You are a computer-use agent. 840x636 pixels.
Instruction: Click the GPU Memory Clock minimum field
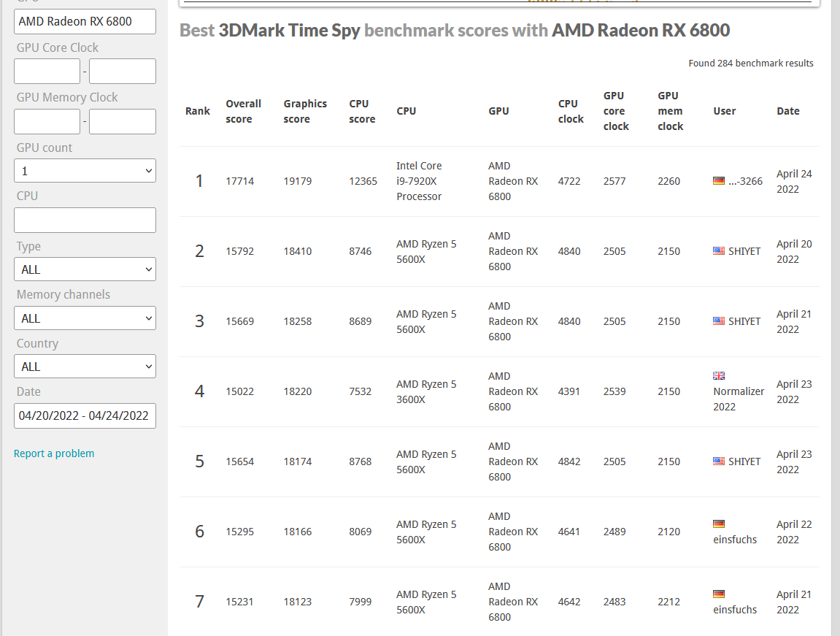point(47,122)
